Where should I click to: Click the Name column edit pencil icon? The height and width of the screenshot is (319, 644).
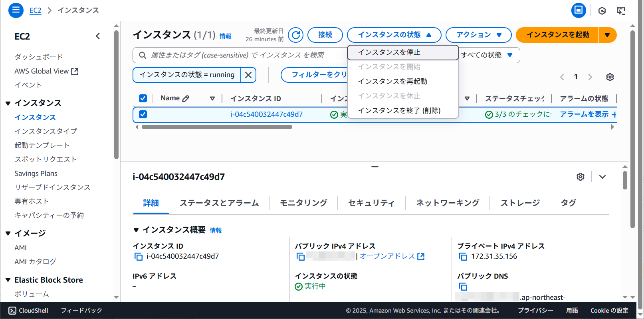click(186, 98)
